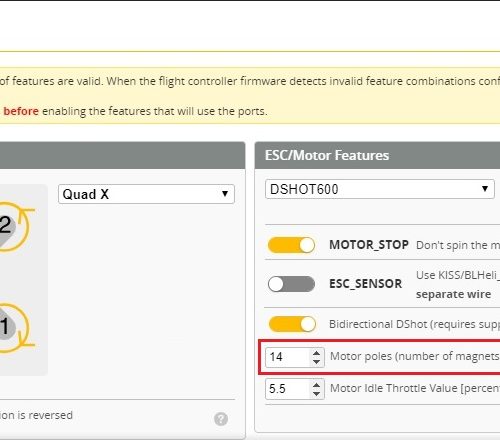Enable the ESC_SENSOR switch

click(x=291, y=284)
